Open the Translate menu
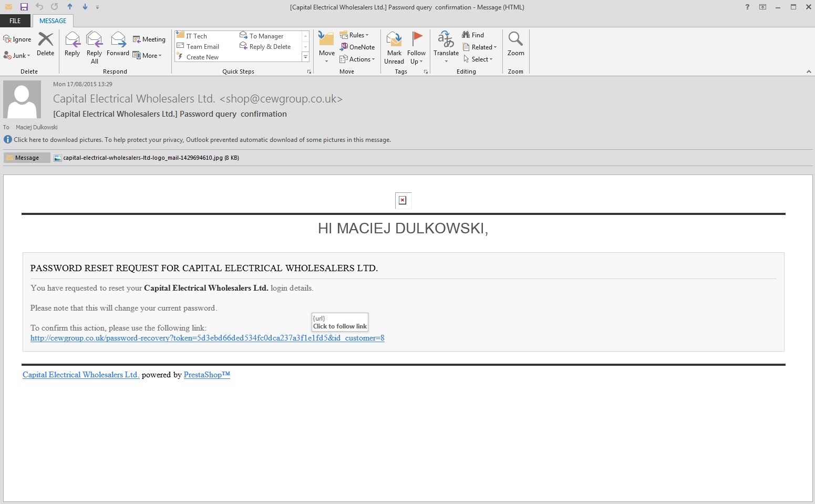815x504 pixels. 446,47
